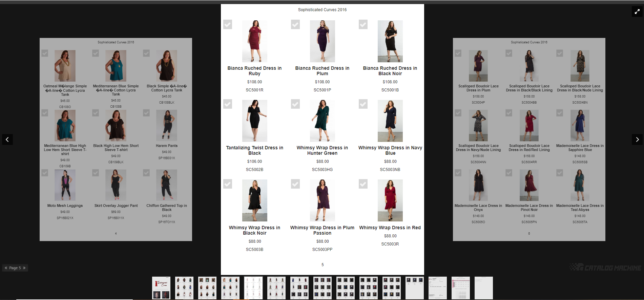This screenshot has width=644, height=300.
Task: Open the eighth page thumbnail in strip
Action: pos(323,288)
